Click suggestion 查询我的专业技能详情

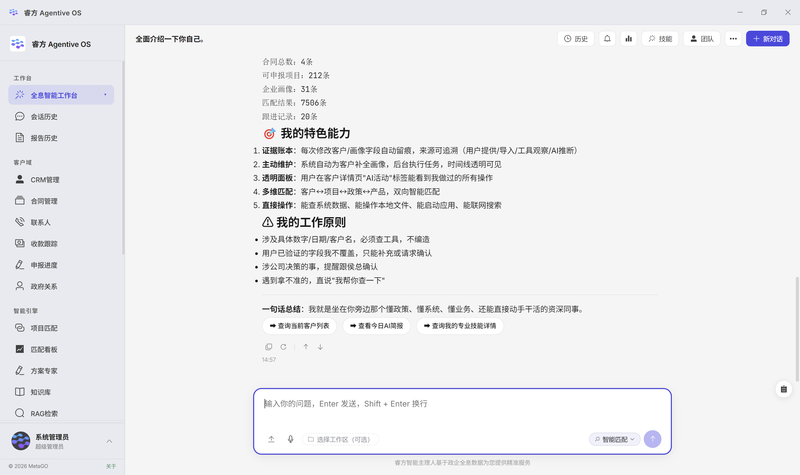click(460, 326)
